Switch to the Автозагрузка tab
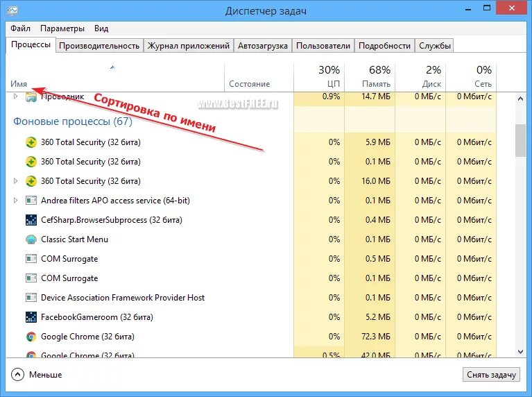The width and height of the screenshot is (532, 397). coord(263,46)
